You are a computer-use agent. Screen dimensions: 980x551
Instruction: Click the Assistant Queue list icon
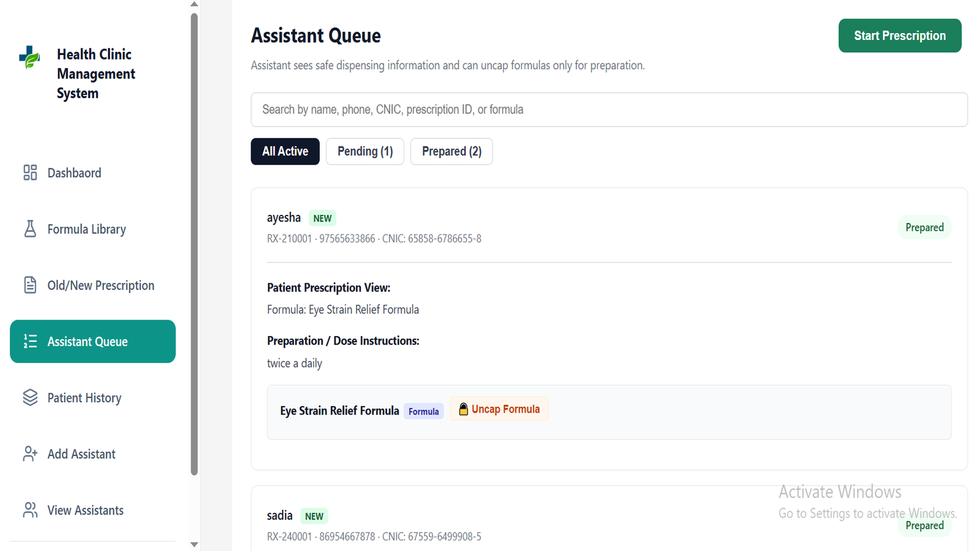tap(30, 342)
